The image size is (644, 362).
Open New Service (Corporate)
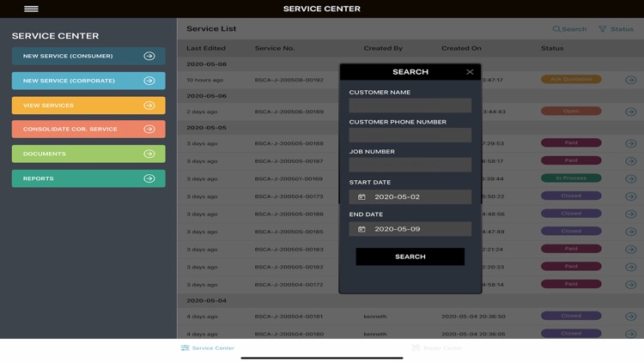tap(88, 81)
